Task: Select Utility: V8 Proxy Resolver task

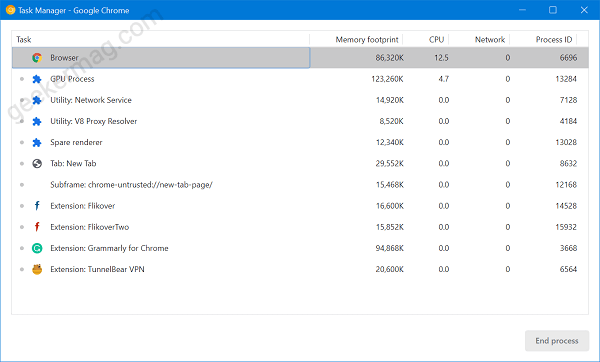Action: pos(300,121)
